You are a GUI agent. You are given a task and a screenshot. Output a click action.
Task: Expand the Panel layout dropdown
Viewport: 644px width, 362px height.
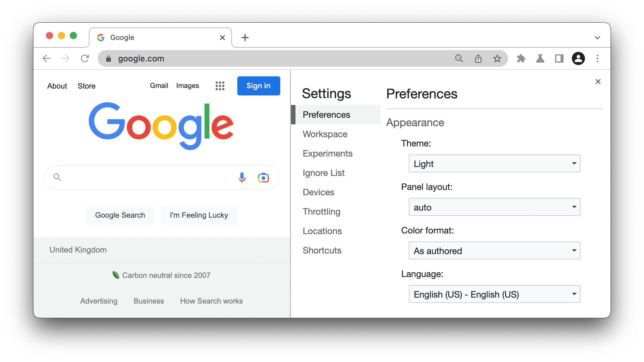(494, 207)
